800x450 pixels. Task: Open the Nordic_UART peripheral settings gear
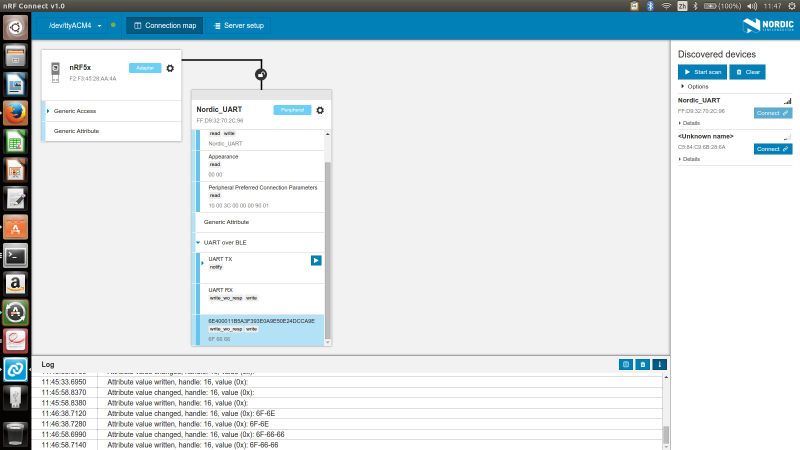[x=320, y=110]
